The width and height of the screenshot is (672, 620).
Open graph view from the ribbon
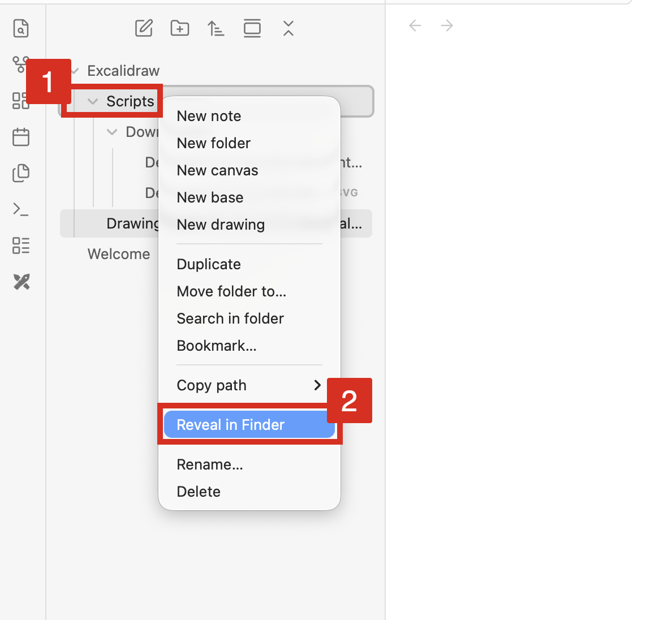pos(20,64)
